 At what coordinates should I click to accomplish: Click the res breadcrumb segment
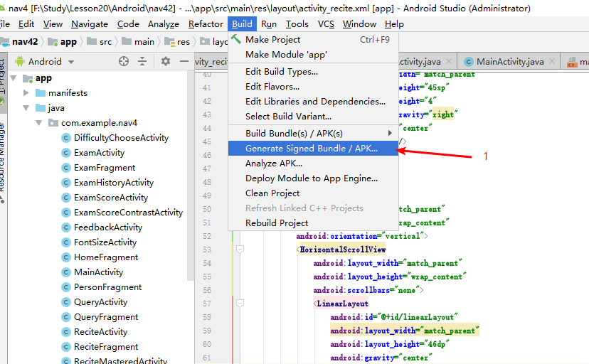184,42
